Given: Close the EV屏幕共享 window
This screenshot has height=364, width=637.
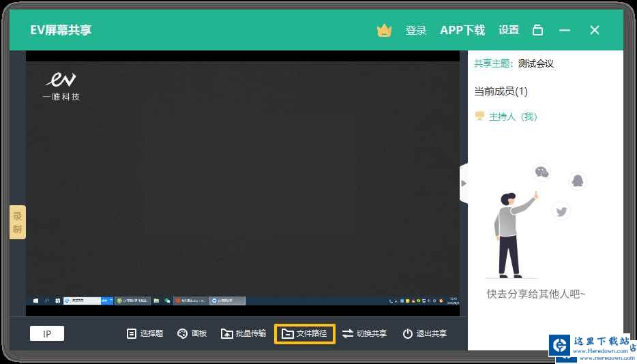Looking at the screenshot, I should 594,30.
